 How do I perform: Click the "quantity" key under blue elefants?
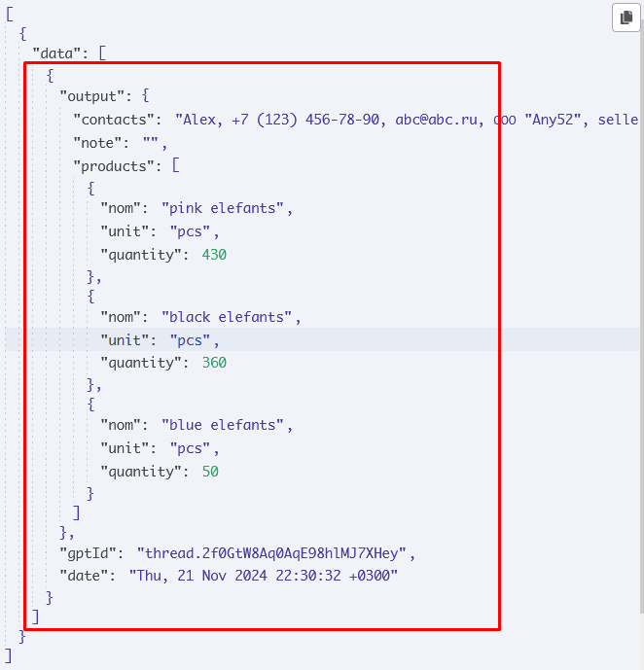tap(141, 472)
